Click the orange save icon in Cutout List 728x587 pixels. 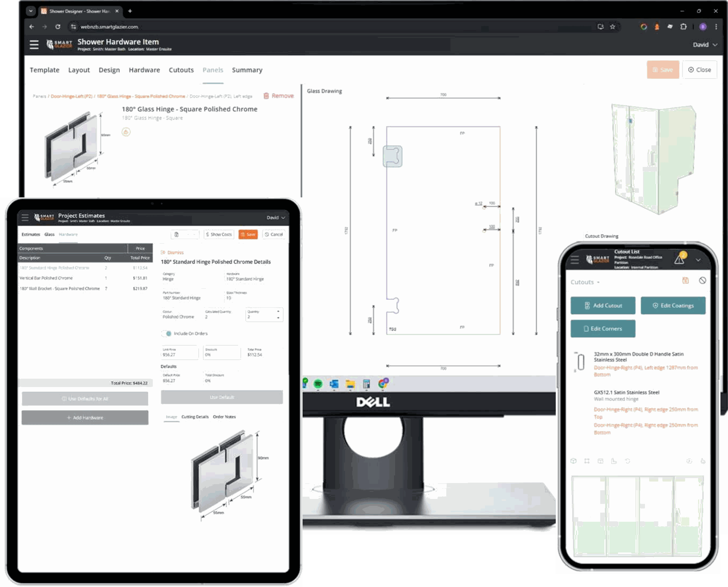point(686,280)
